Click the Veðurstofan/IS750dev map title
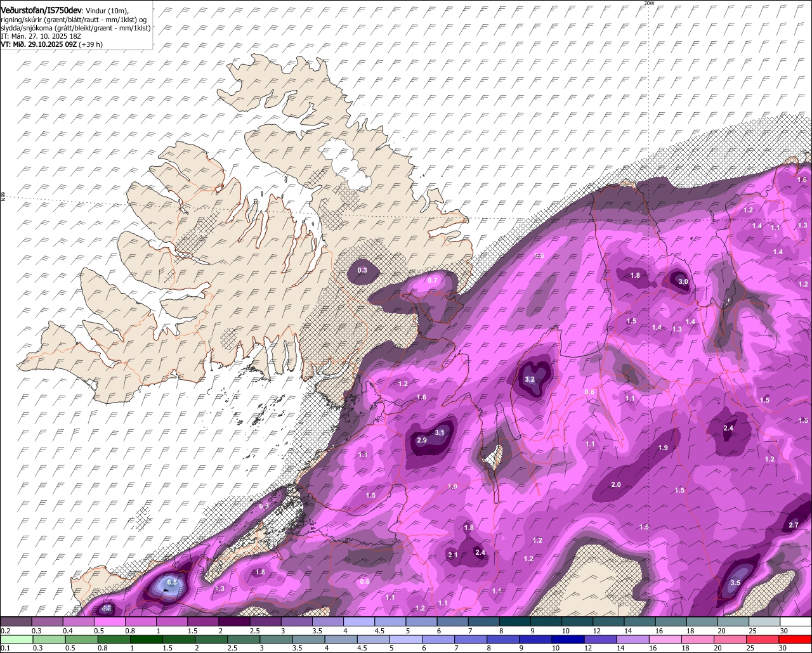This screenshot has height=653, width=812. 41,11
